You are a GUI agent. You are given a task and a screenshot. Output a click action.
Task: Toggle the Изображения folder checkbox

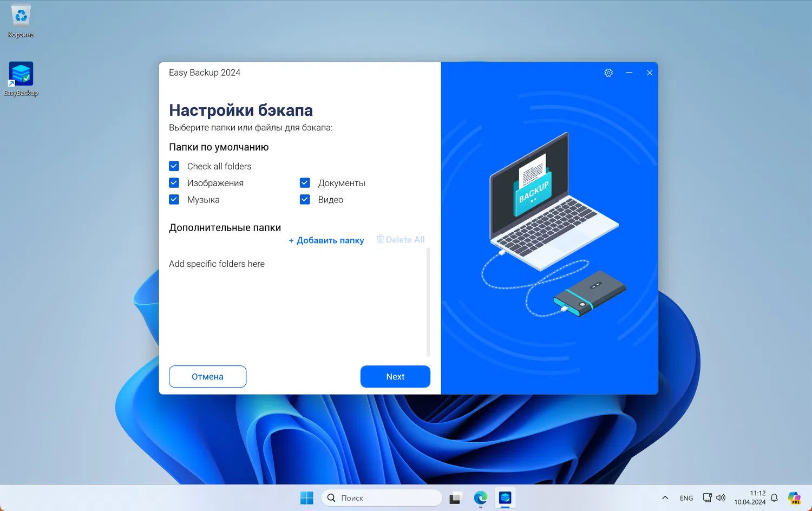tap(174, 183)
